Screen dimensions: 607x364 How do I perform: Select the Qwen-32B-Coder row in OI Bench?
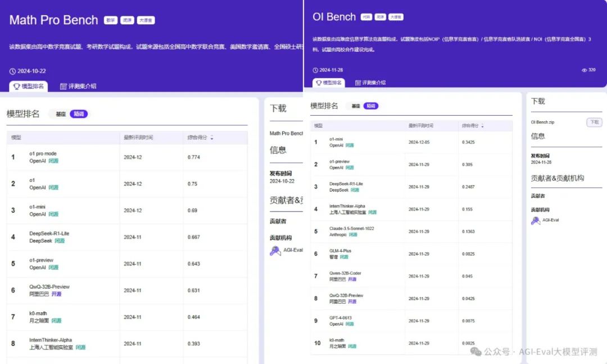pyautogui.click(x=411, y=276)
